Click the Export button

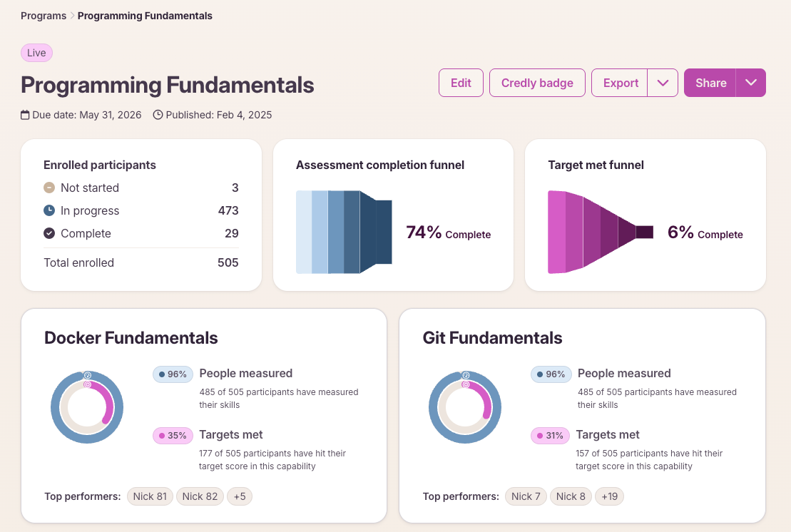tap(620, 83)
